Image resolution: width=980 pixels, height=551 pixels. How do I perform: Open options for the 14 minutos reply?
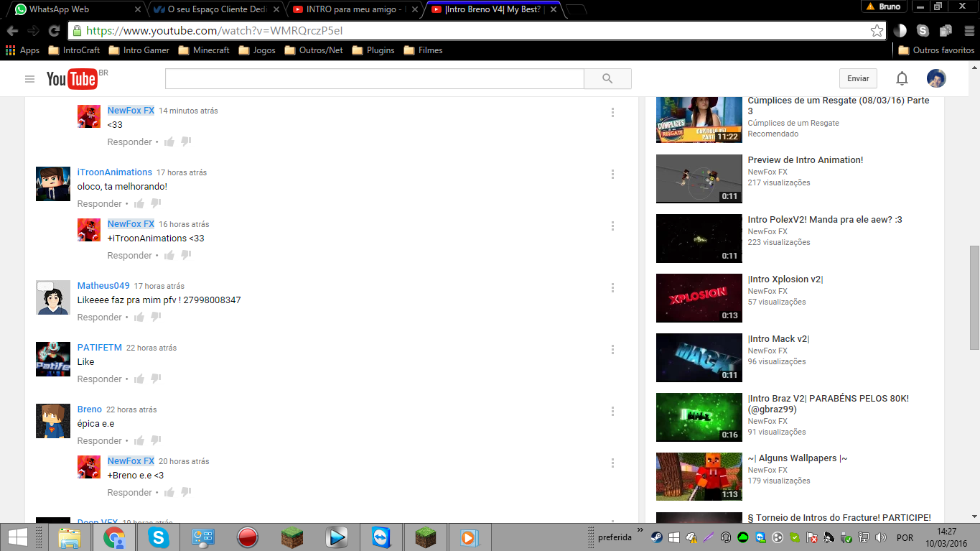tap(612, 112)
